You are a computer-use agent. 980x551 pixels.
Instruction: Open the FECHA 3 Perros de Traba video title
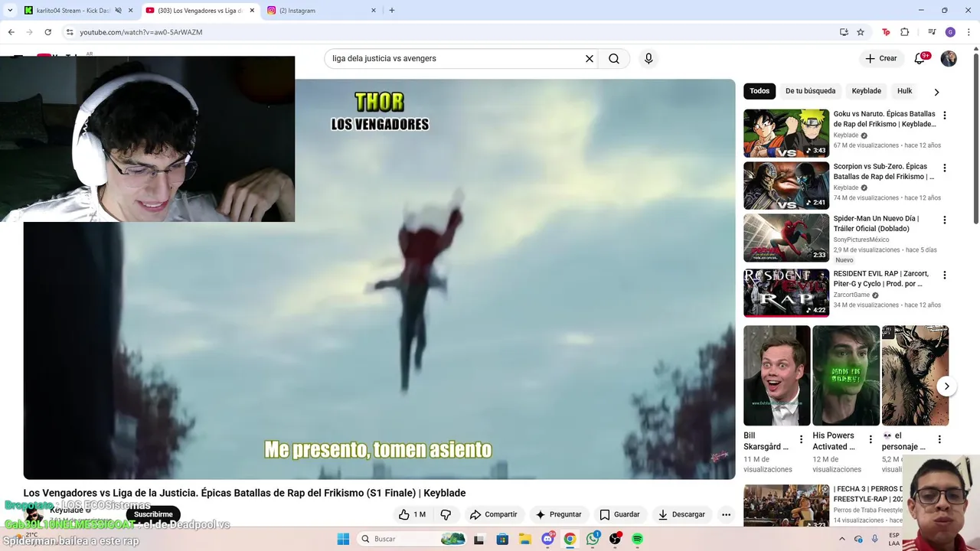(x=868, y=494)
